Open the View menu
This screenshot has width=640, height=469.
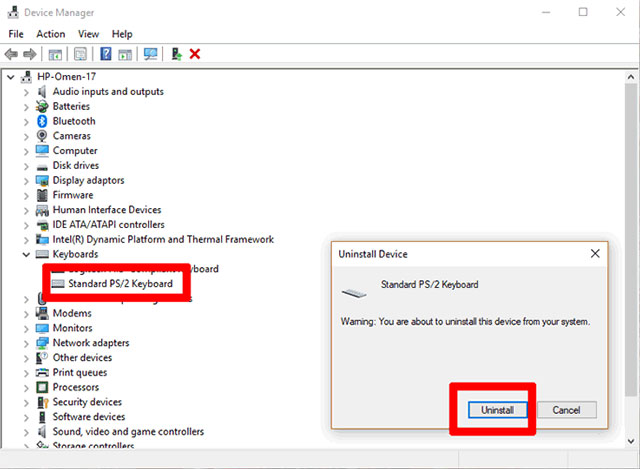click(89, 34)
